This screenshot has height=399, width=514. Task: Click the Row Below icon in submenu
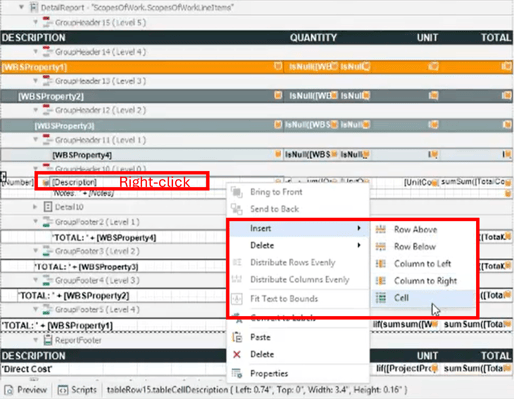[x=381, y=246]
